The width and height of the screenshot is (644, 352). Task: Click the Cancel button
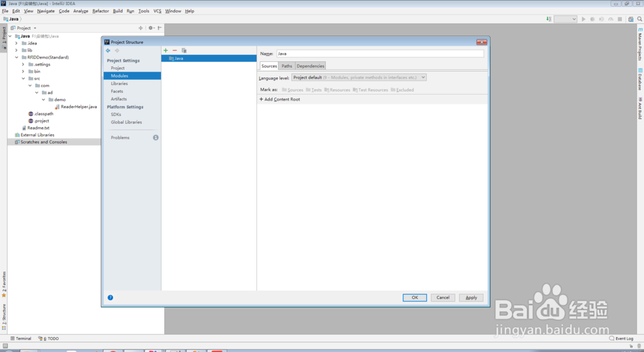[x=443, y=298]
